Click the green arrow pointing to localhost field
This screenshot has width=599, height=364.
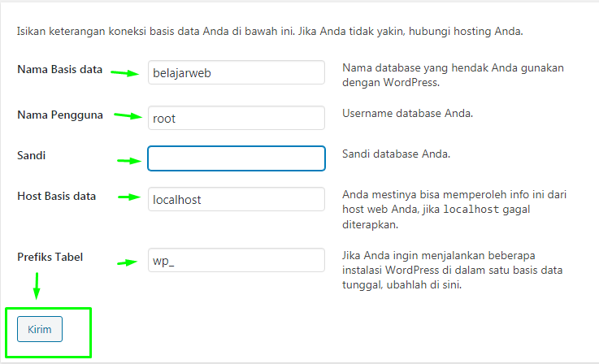pyautogui.click(x=129, y=197)
